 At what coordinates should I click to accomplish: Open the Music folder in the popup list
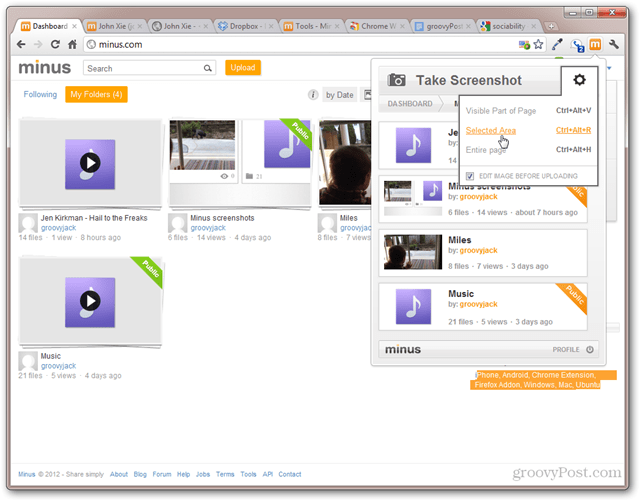tap(483, 307)
